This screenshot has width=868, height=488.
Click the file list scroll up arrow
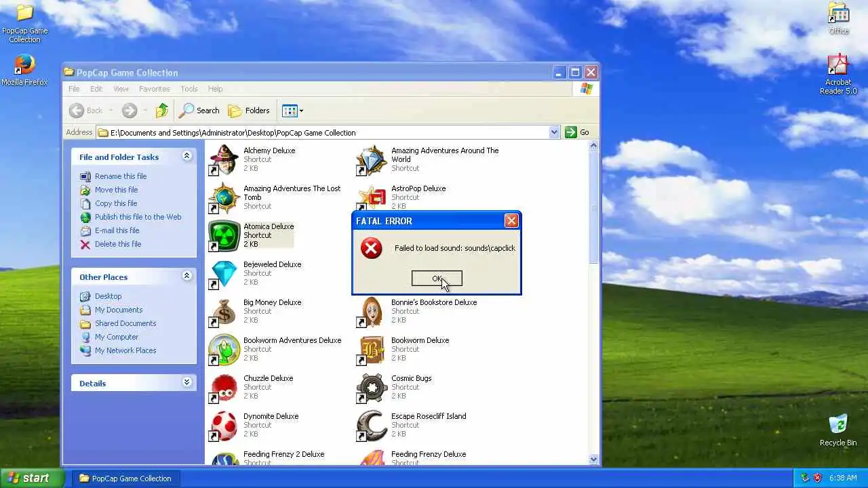594,146
